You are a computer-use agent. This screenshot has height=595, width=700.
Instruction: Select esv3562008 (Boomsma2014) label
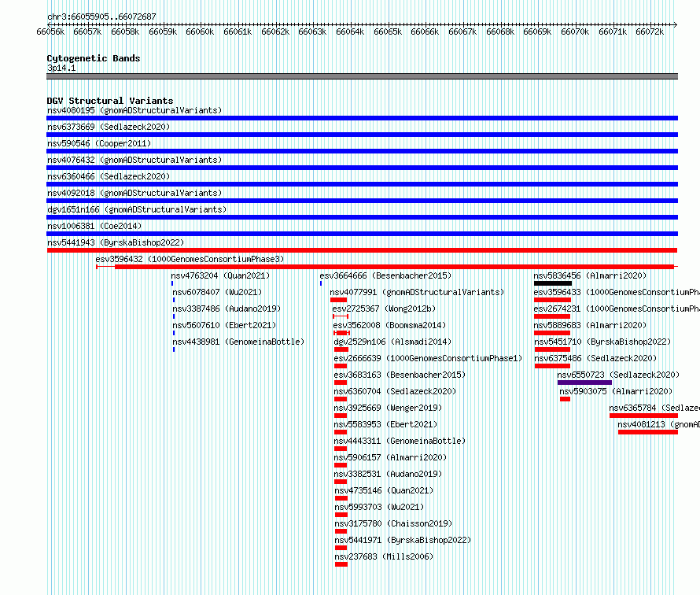(389, 325)
